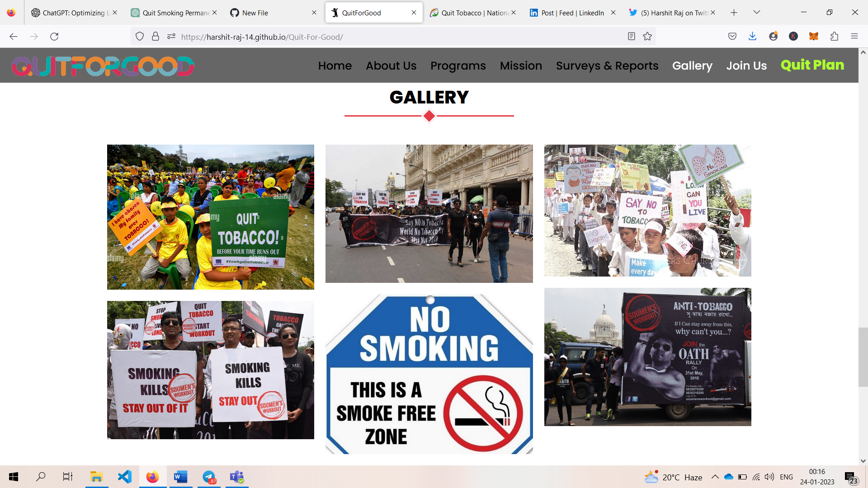Open a new browser tab
The height and width of the screenshot is (488, 868).
734,13
